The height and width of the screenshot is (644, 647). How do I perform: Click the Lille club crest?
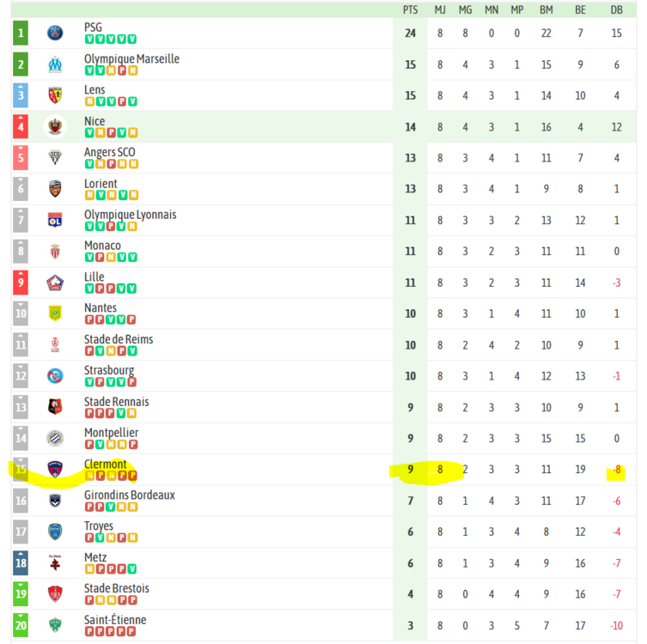[55, 283]
